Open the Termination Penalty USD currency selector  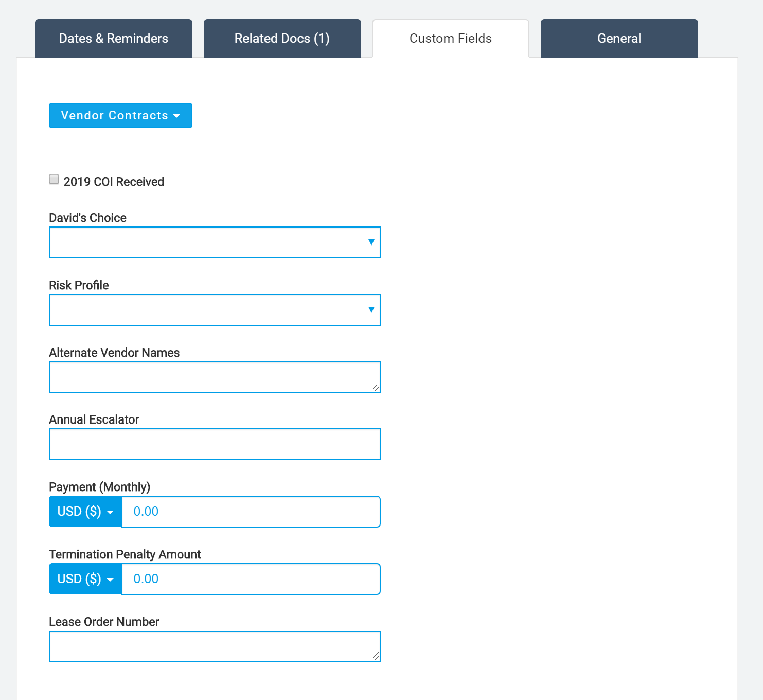[85, 579]
